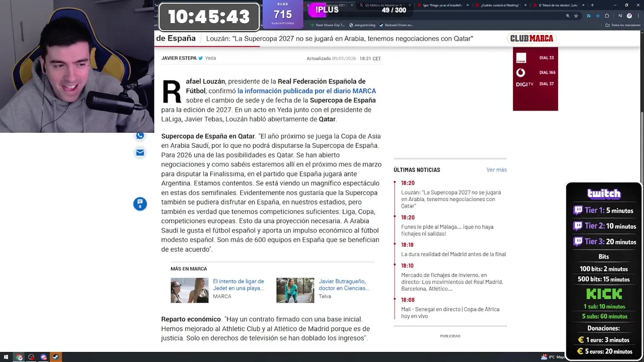644x362 pixels.
Task: Open 18:20 news 'Louzán: La Supercopa 2027...'
Action: click(451, 199)
